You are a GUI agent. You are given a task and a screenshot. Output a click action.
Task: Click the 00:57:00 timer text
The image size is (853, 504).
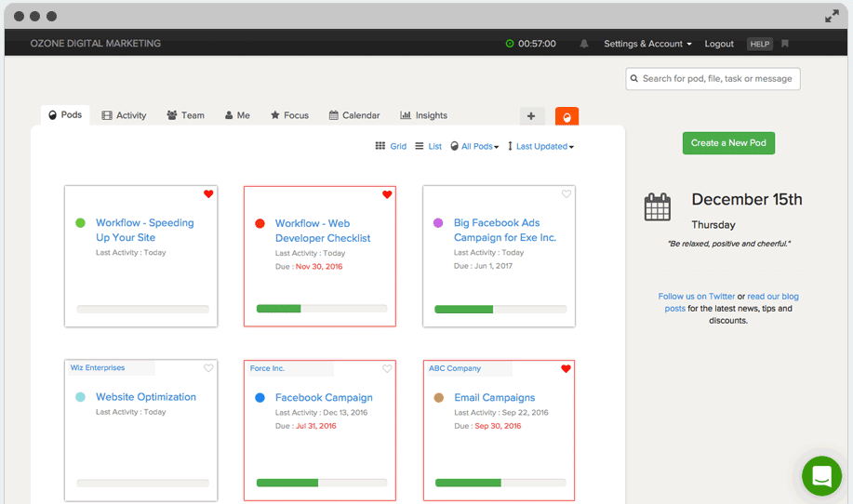click(537, 44)
